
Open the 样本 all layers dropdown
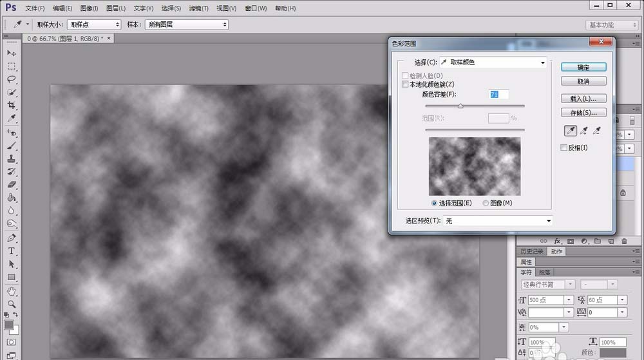point(187,24)
